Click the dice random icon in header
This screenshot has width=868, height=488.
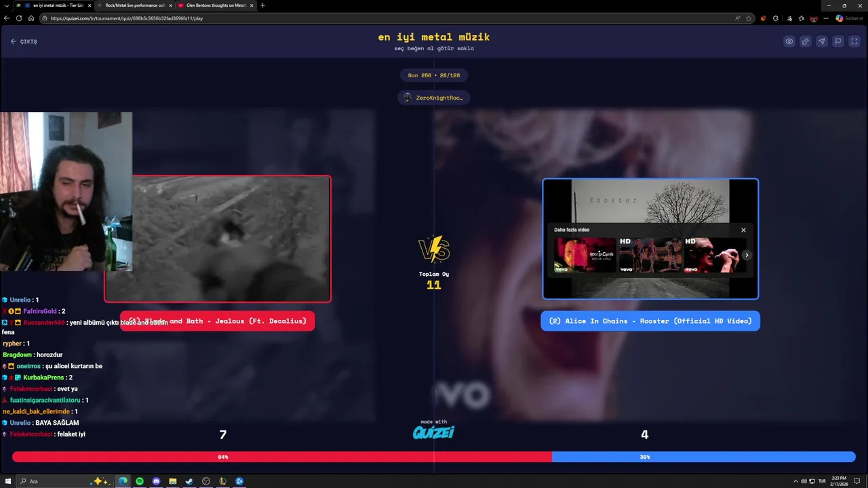pyautogui.click(x=805, y=41)
